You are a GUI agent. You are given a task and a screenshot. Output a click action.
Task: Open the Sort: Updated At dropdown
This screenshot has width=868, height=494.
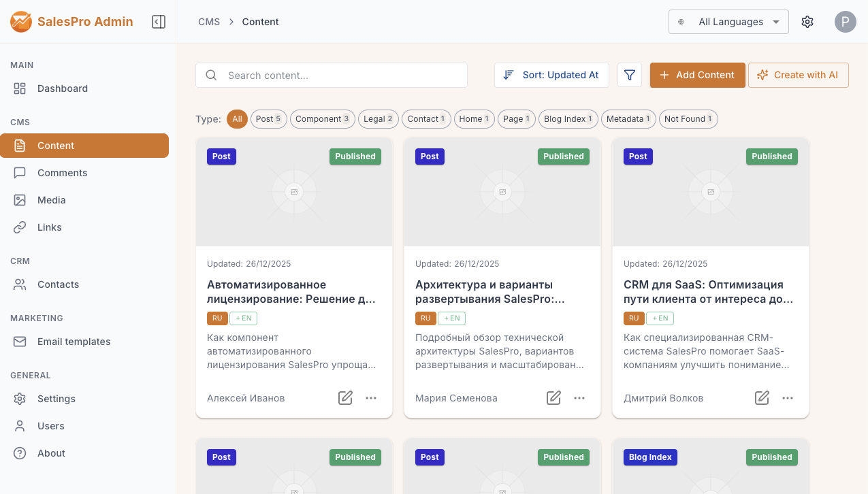click(551, 75)
